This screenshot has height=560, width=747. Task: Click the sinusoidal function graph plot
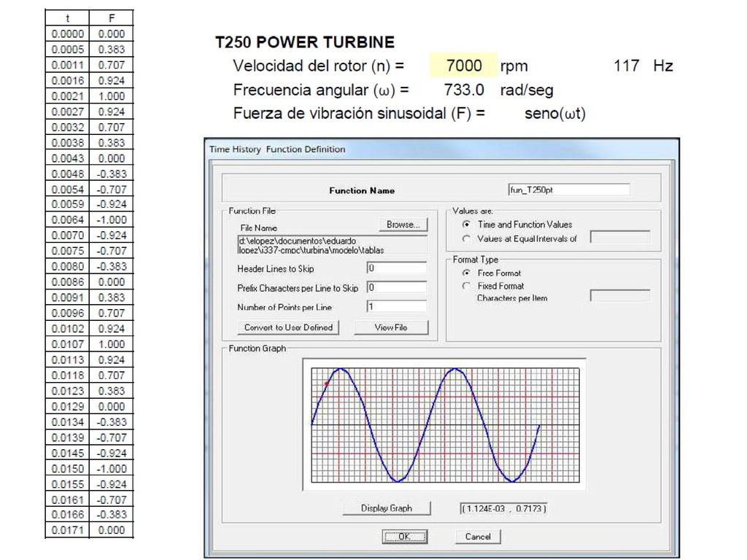coord(446,425)
